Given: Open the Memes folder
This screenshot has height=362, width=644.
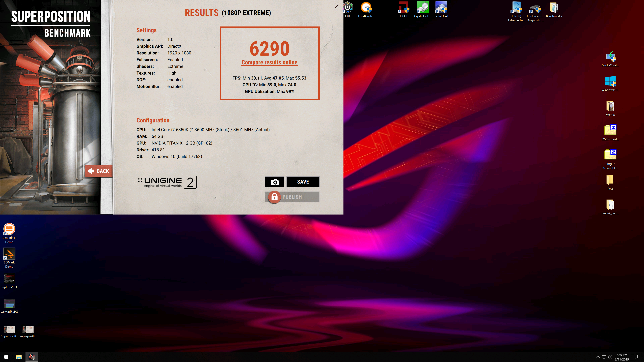Looking at the screenshot, I should 610,108.
